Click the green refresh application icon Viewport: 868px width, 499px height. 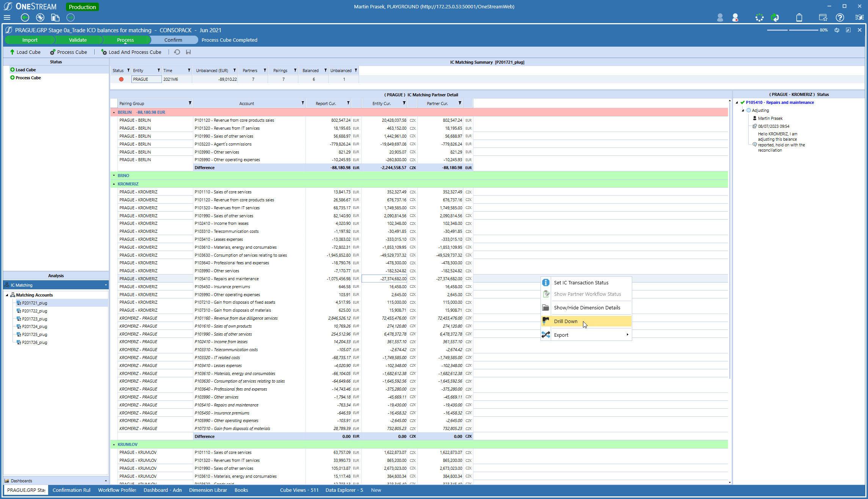point(775,17)
